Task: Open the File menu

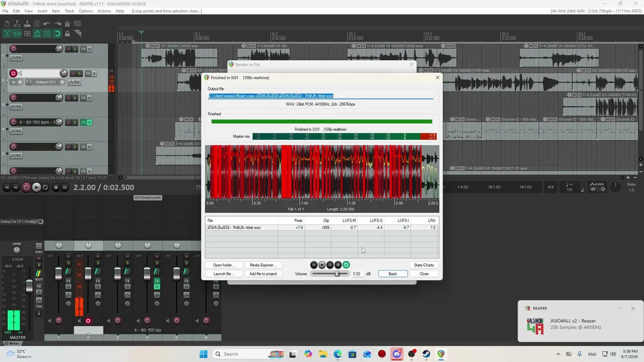Action: coord(5,11)
